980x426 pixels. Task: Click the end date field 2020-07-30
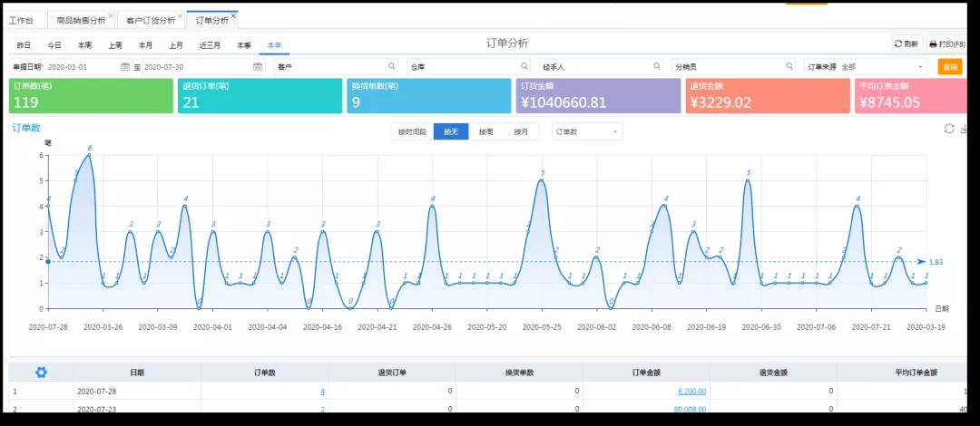[202, 66]
